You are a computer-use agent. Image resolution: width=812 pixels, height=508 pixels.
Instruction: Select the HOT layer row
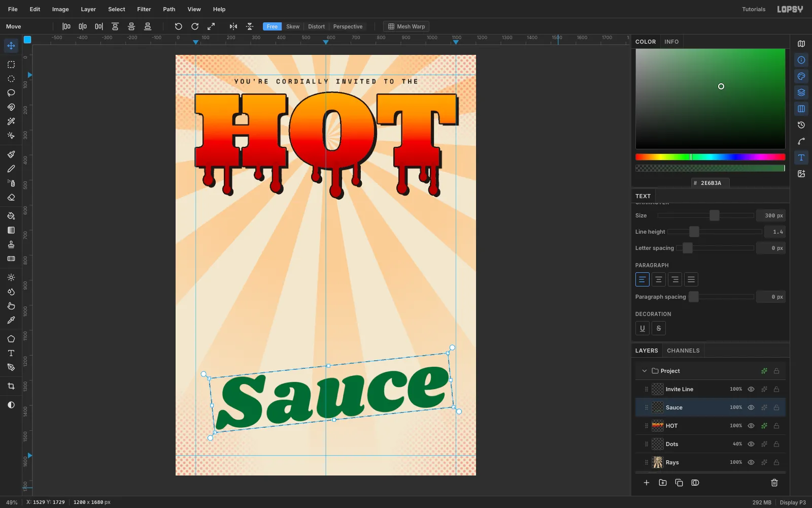tap(710, 426)
